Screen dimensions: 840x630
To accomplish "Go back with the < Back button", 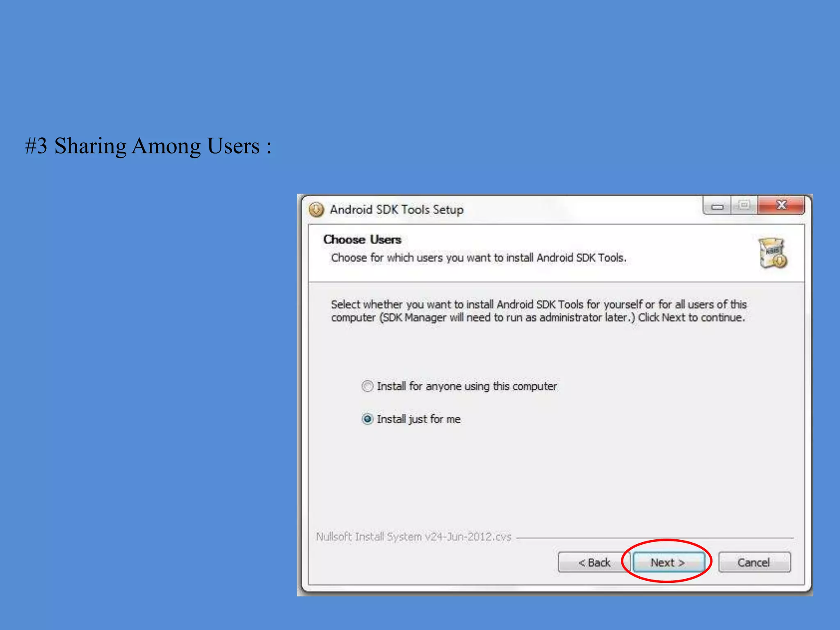I will pyautogui.click(x=593, y=562).
